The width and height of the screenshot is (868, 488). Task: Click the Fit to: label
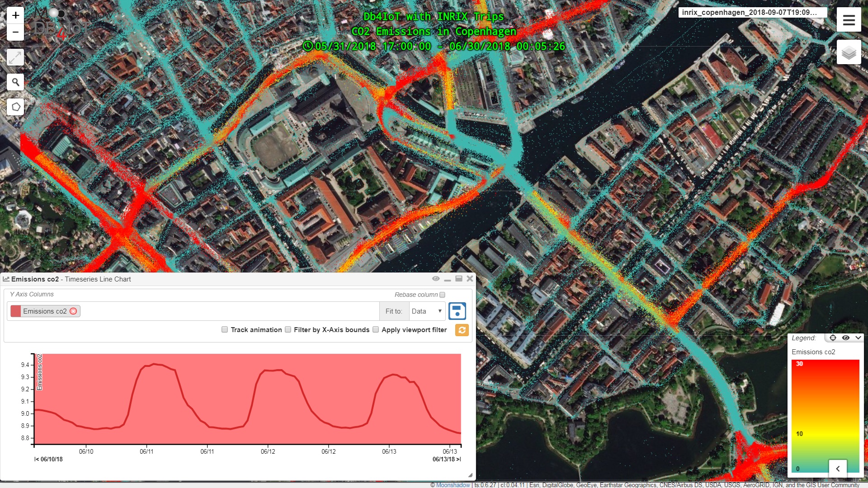[x=394, y=311]
